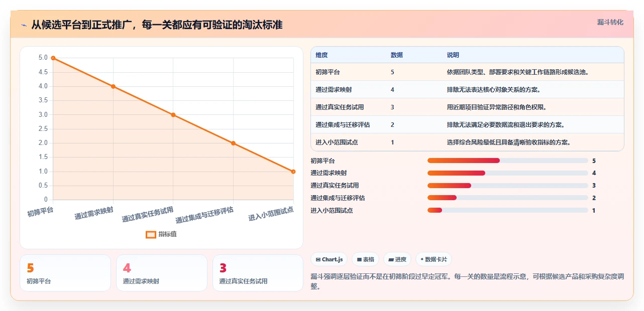Image resolution: width=644 pixels, height=311 pixels.
Task: Click the 通过集成与迁移评估 progress bar
Action: [507, 198]
